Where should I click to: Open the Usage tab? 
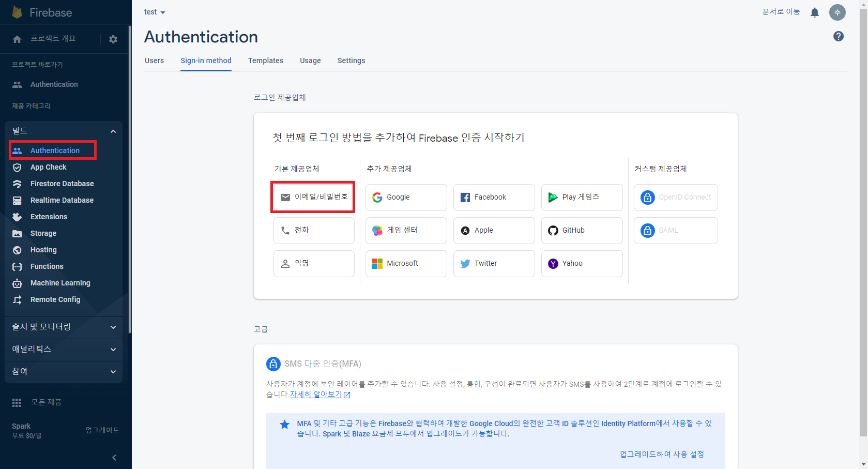[x=310, y=60]
